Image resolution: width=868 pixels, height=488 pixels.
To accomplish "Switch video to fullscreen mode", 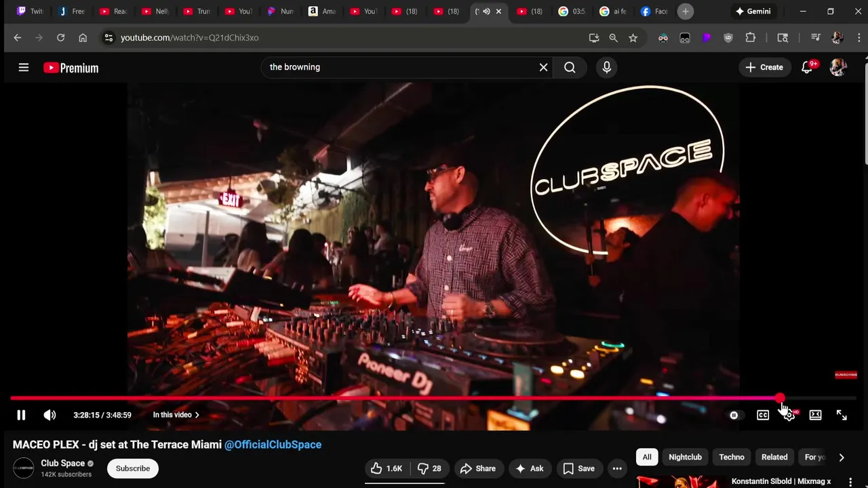I will pyautogui.click(x=842, y=415).
